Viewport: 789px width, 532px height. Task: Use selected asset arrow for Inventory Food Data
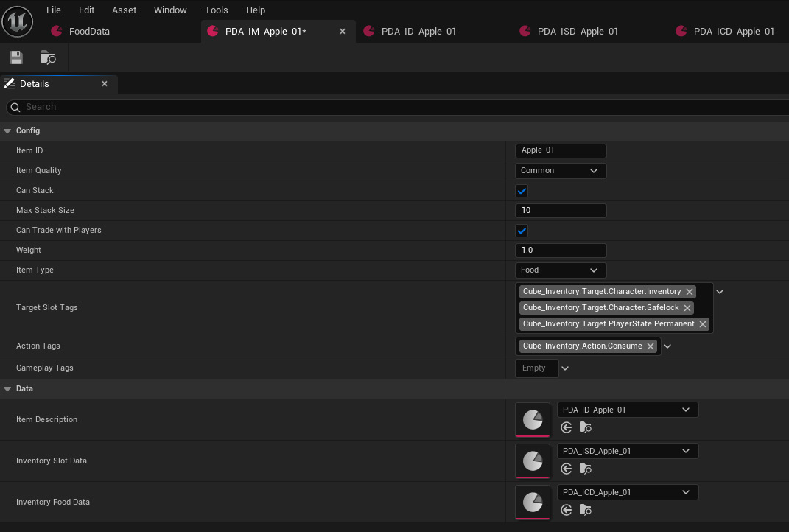click(x=566, y=510)
